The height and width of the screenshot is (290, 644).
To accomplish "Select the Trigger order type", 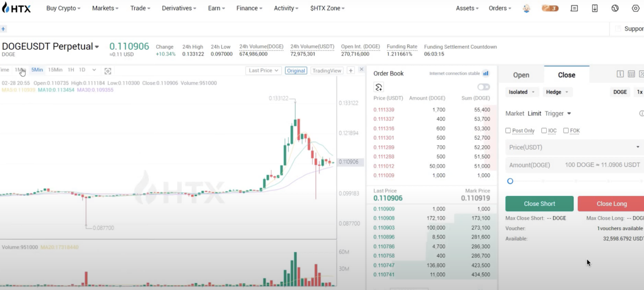I will (x=554, y=113).
